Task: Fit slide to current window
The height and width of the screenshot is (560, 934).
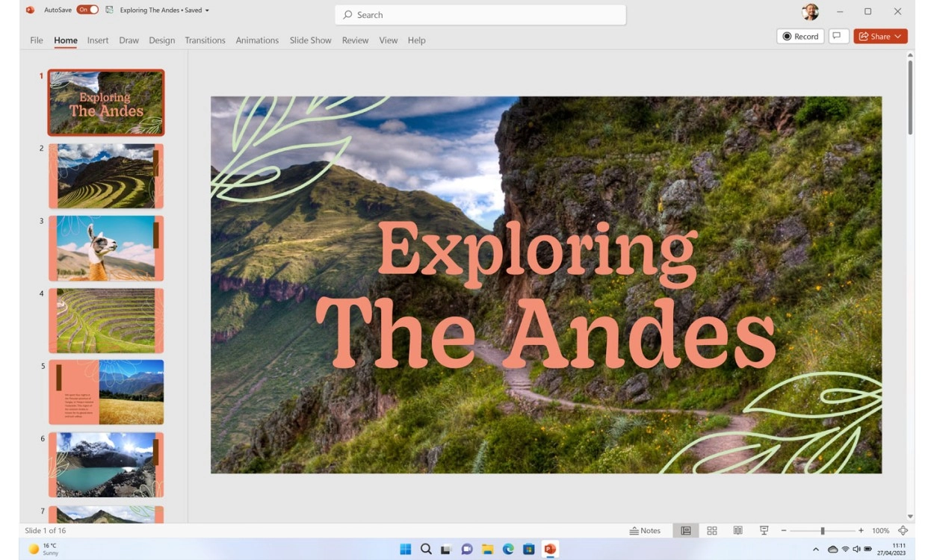Action: tap(903, 530)
